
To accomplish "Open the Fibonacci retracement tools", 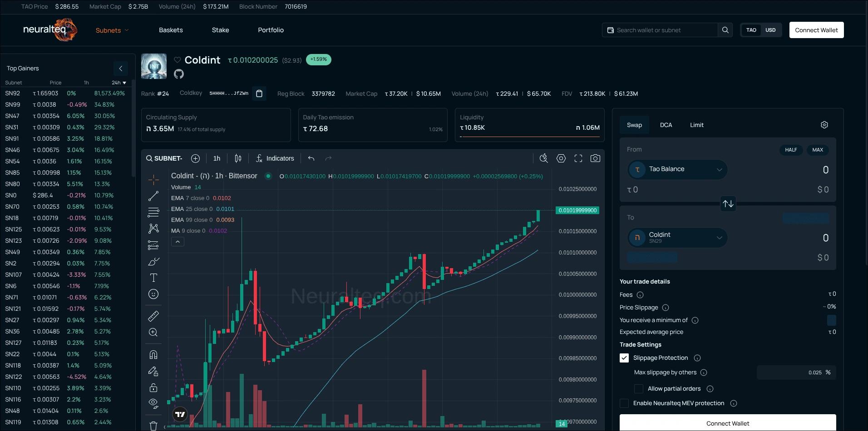I will pos(153,212).
